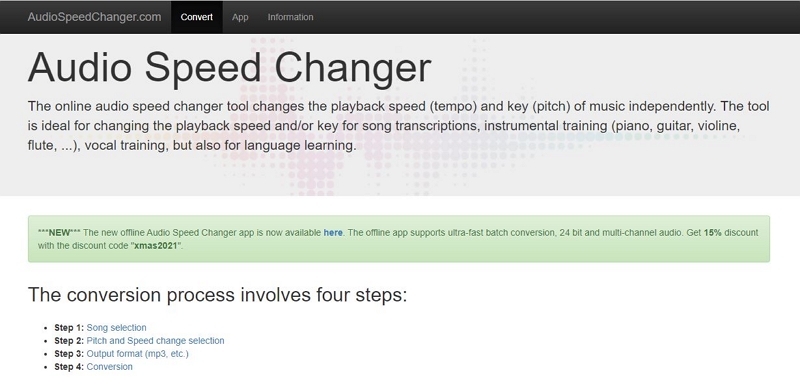800x377 pixels.
Task: Follow the 'here' link in the green notice
Action: click(x=333, y=233)
